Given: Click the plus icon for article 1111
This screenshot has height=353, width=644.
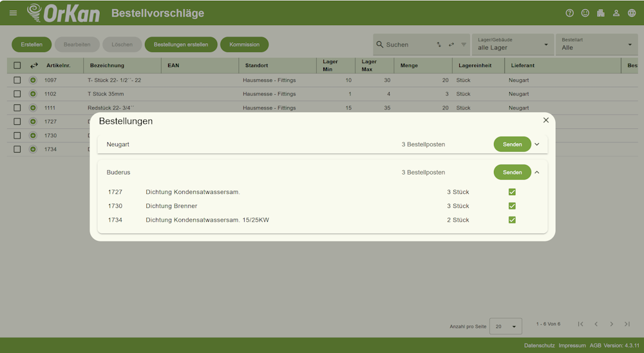Looking at the screenshot, I should (x=33, y=108).
